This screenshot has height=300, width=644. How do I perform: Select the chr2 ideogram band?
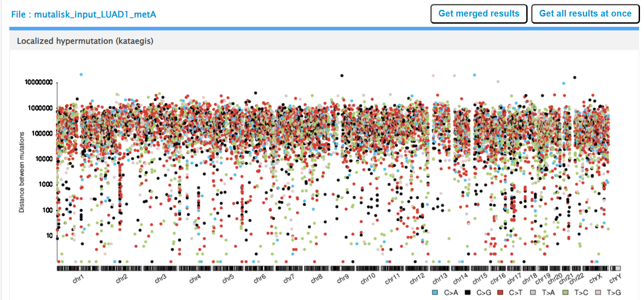pos(121,268)
